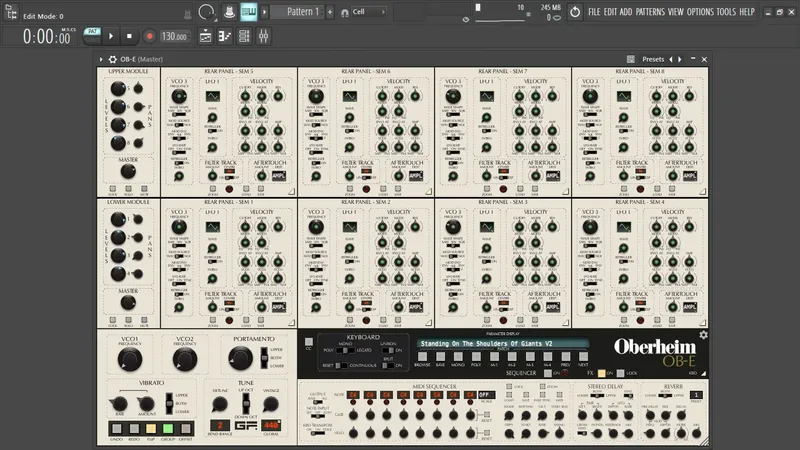This screenshot has height=450, width=800.
Task: Click the Upper Module Master volume knob
Action: 128,172
